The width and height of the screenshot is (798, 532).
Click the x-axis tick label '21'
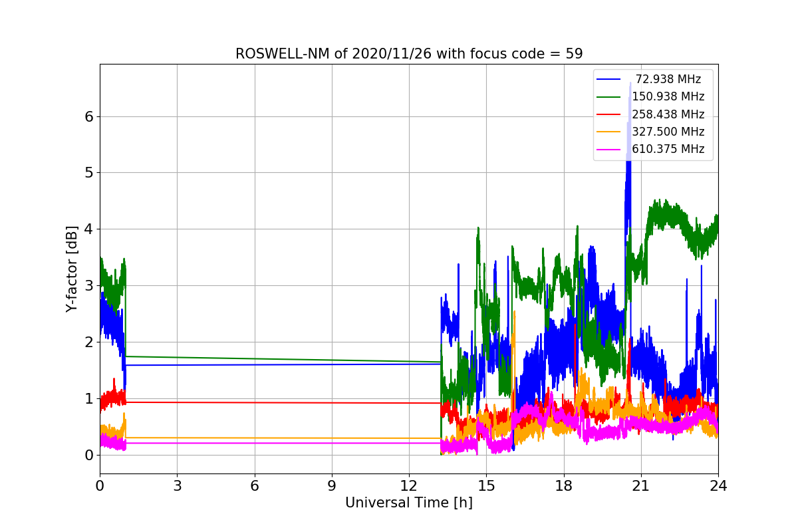point(641,486)
